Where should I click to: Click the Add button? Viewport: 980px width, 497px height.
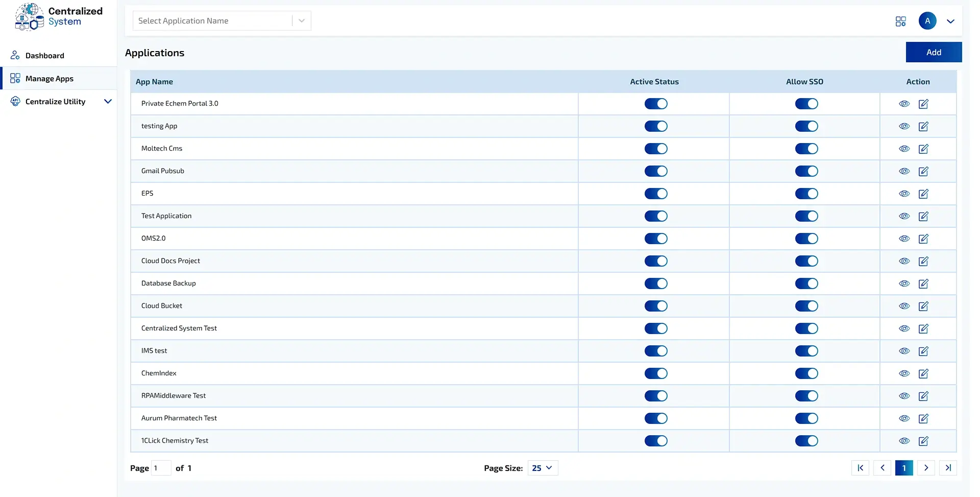[x=934, y=52]
